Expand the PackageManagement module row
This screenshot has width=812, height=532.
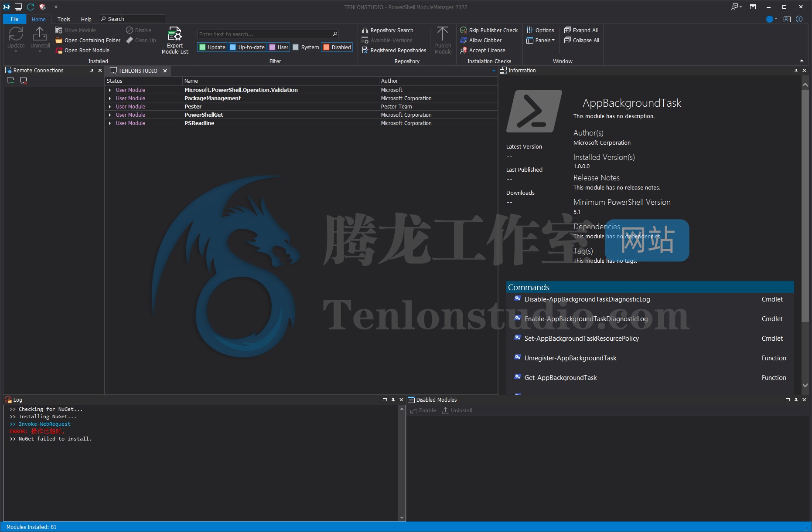[x=110, y=98]
